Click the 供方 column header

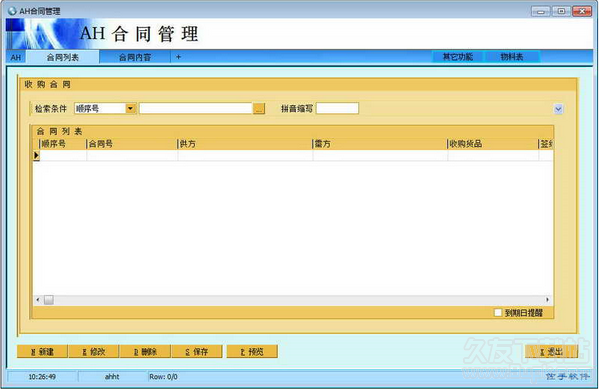click(245, 144)
